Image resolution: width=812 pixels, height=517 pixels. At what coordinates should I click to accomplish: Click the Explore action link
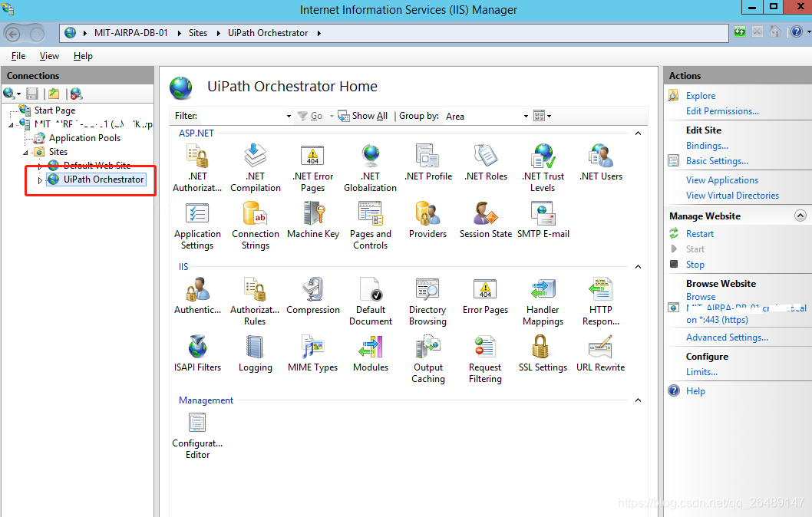[701, 96]
